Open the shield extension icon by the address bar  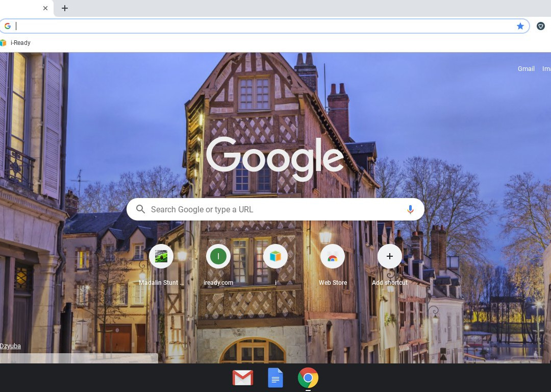point(540,26)
